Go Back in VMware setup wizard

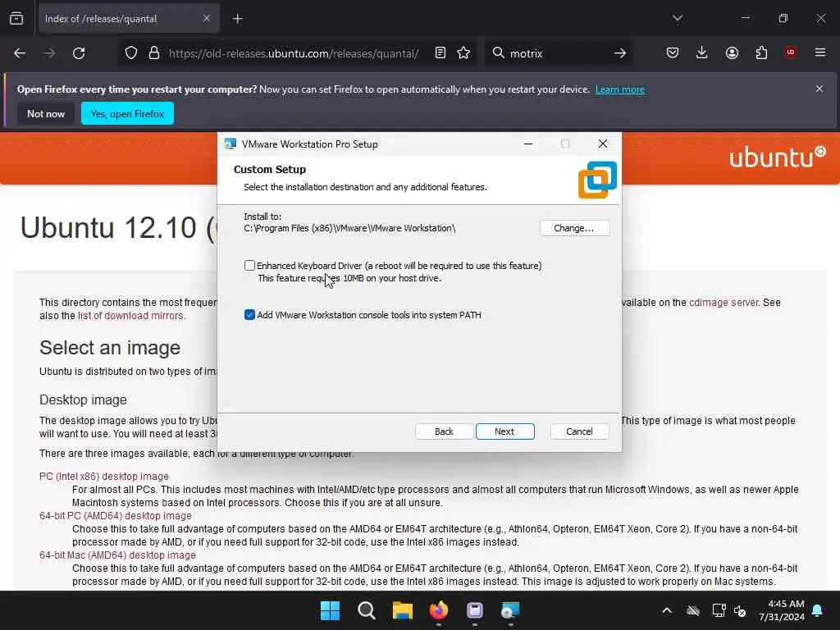click(444, 431)
